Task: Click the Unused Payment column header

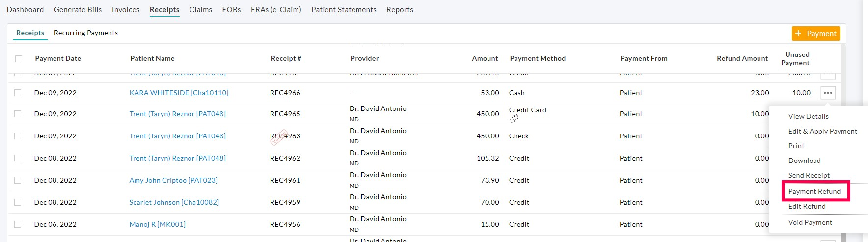Action: point(795,59)
